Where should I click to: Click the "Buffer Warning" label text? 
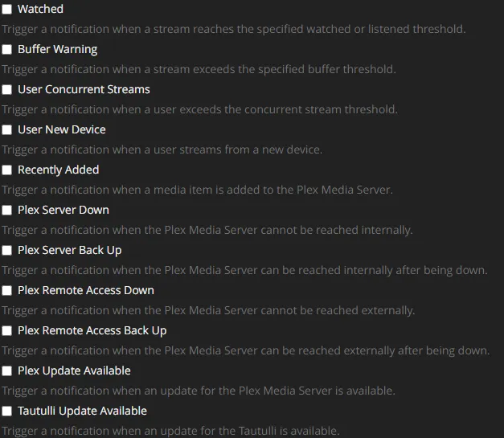[x=57, y=49]
